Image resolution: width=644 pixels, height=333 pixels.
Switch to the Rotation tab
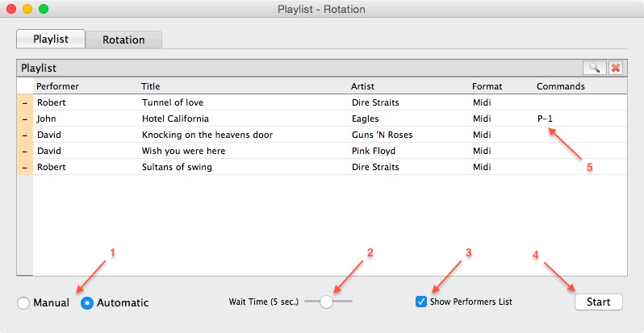pos(123,40)
